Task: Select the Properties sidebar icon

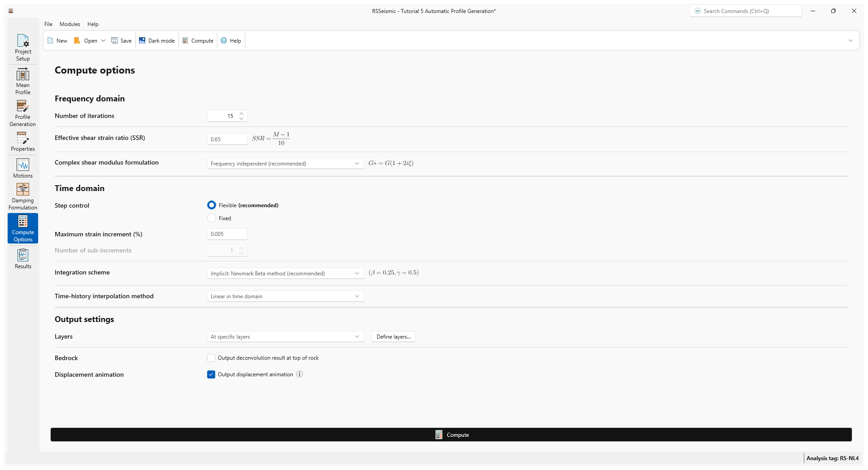Action: [23, 142]
